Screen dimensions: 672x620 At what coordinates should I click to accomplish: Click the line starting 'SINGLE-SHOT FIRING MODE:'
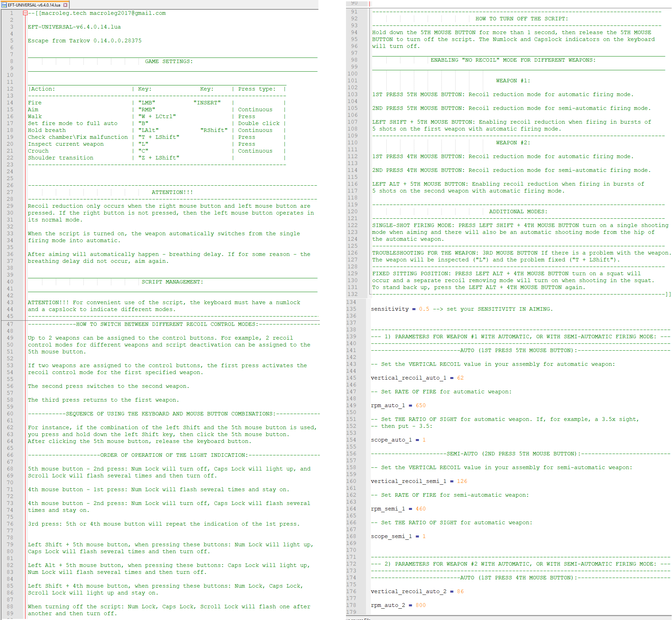(520, 225)
